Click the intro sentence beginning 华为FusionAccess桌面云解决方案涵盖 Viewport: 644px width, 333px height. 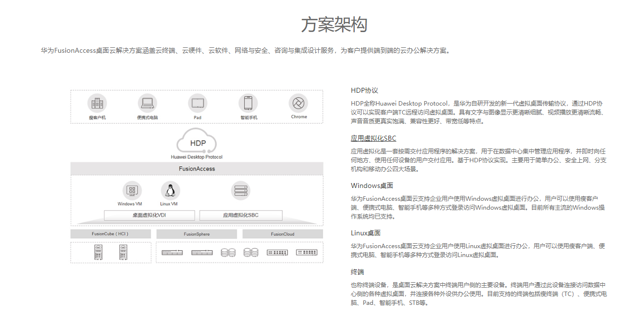[x=245, y=50]
